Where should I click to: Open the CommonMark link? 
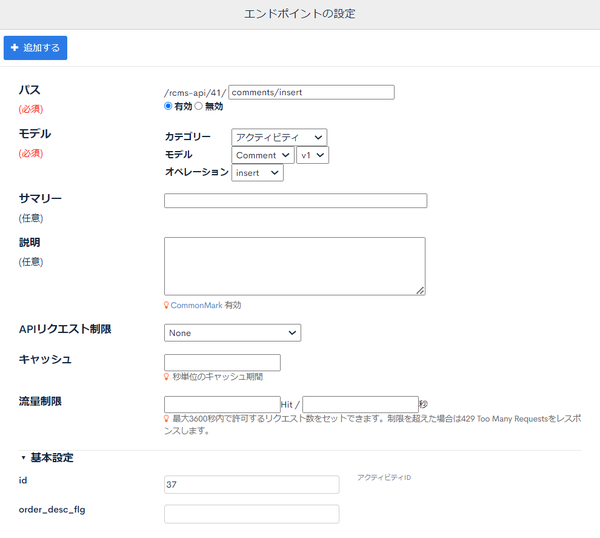(x=196, y=305)
